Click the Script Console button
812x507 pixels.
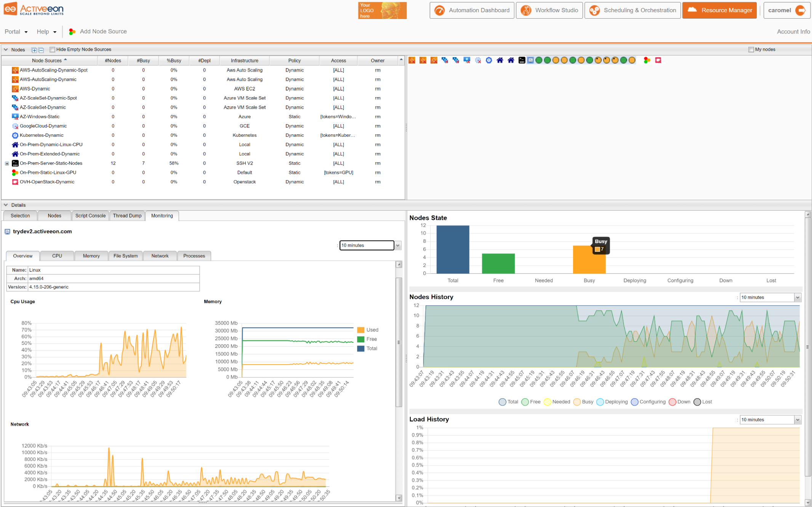pos(90,216)
